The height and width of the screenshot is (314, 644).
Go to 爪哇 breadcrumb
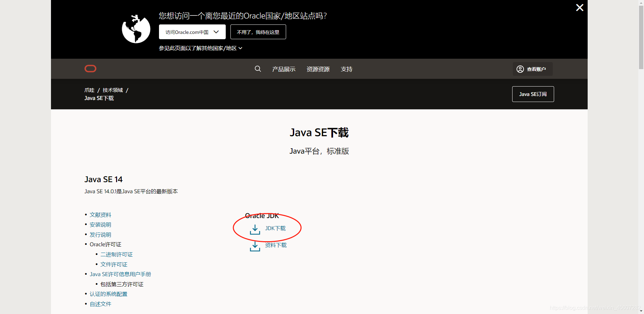tap(89, 90)
